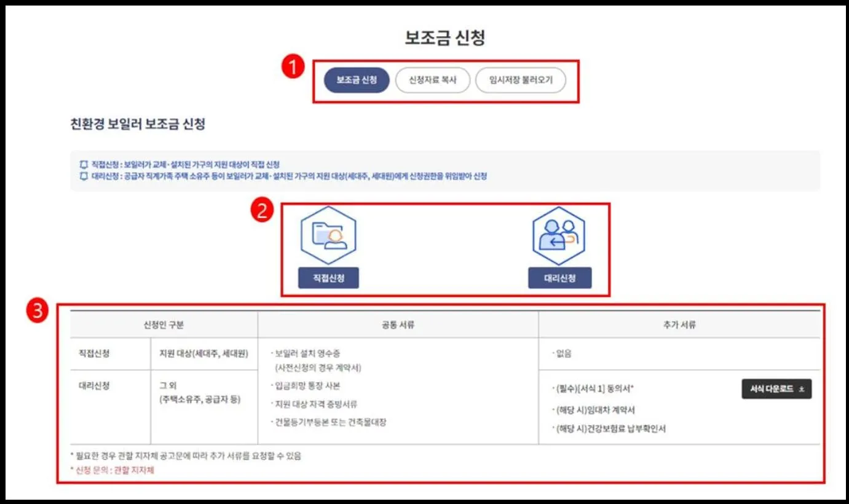This screenshot has height=504, width=849.
Task: Click the 직접신청 hexagon folder-person icon
Action: [x=328, y=236]
